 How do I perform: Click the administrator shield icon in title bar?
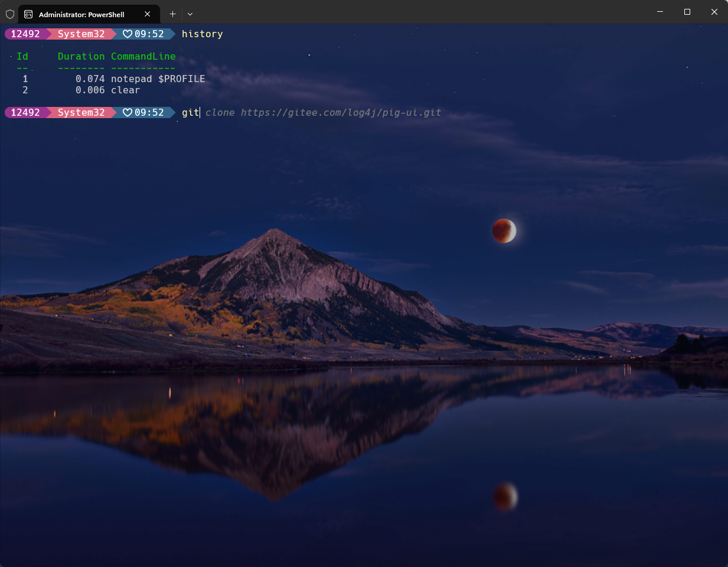point(10,14)
